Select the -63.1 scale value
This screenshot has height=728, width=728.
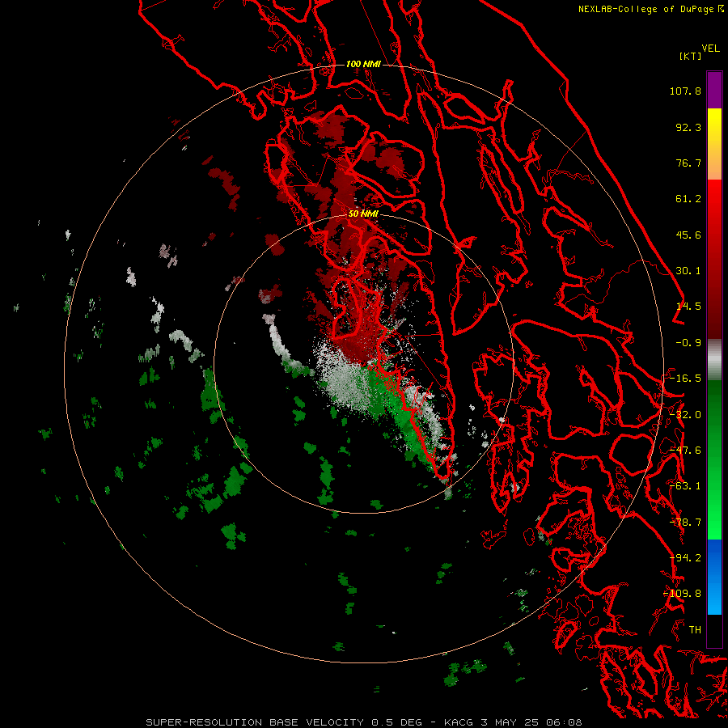click(x=685, y=486)
